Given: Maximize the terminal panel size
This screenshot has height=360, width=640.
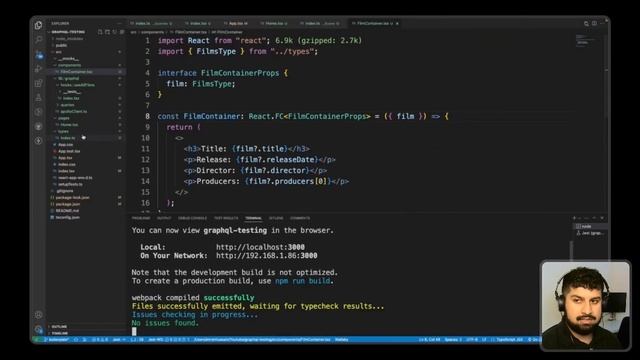Looking at the screenshot, I should click(x=594, y=218).
